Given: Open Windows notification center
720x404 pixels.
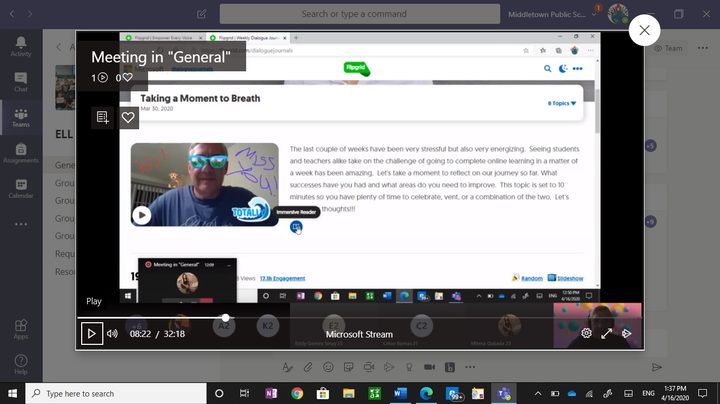Looking at the screenshot, I should (703, 393).
